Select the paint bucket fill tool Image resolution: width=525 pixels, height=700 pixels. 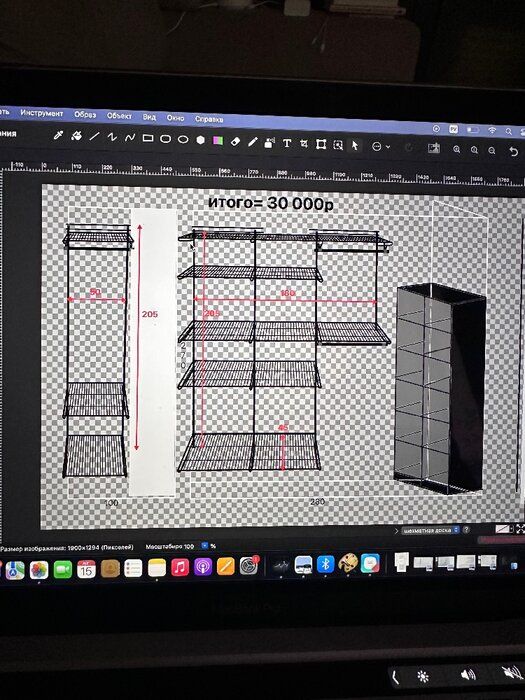click(x=76, y=136)
